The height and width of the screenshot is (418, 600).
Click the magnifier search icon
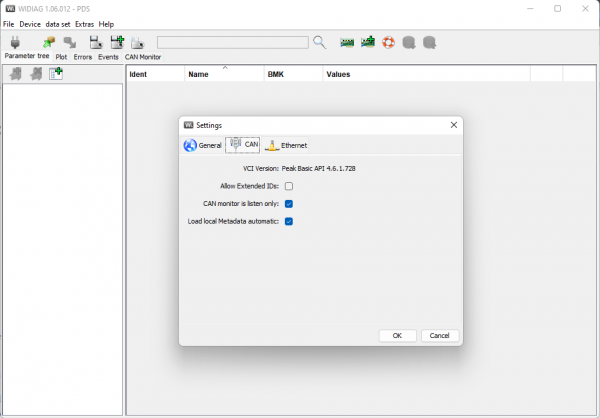click(x=320, y=43)
